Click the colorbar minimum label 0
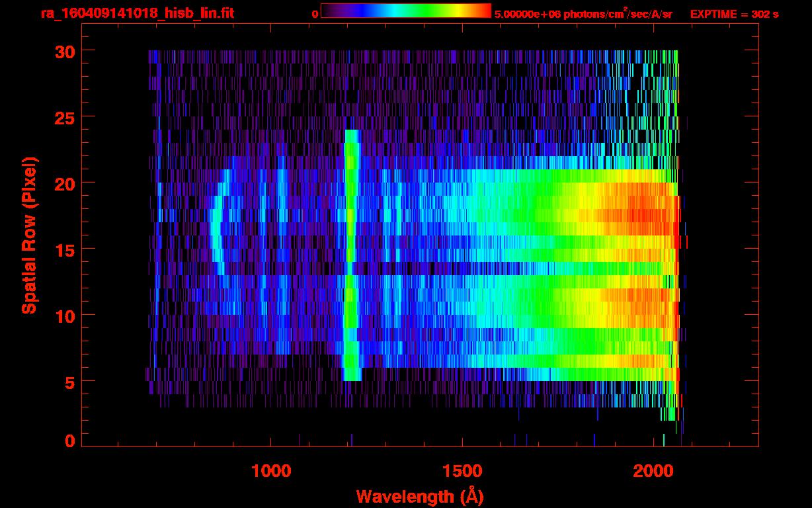Screen dimensions: 812x508 [315, 14]
